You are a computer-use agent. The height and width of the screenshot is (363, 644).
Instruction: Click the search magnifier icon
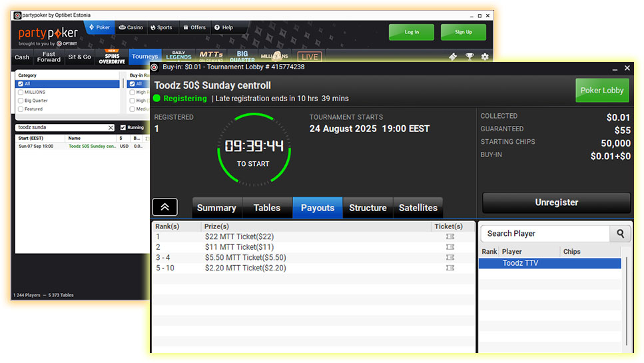tap(620, 234)
